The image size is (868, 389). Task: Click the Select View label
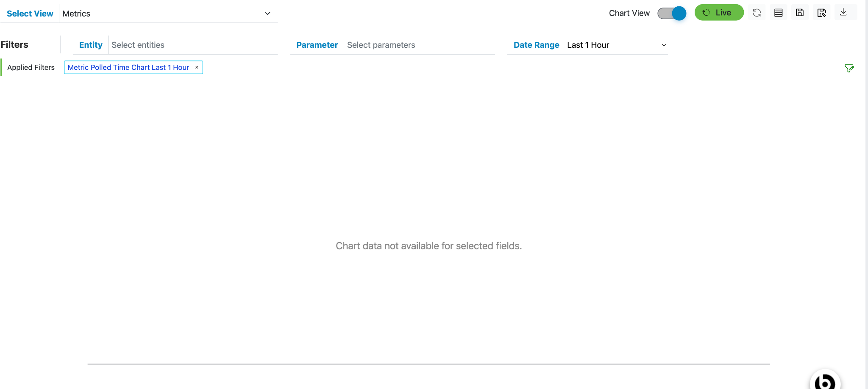(30, 14)
